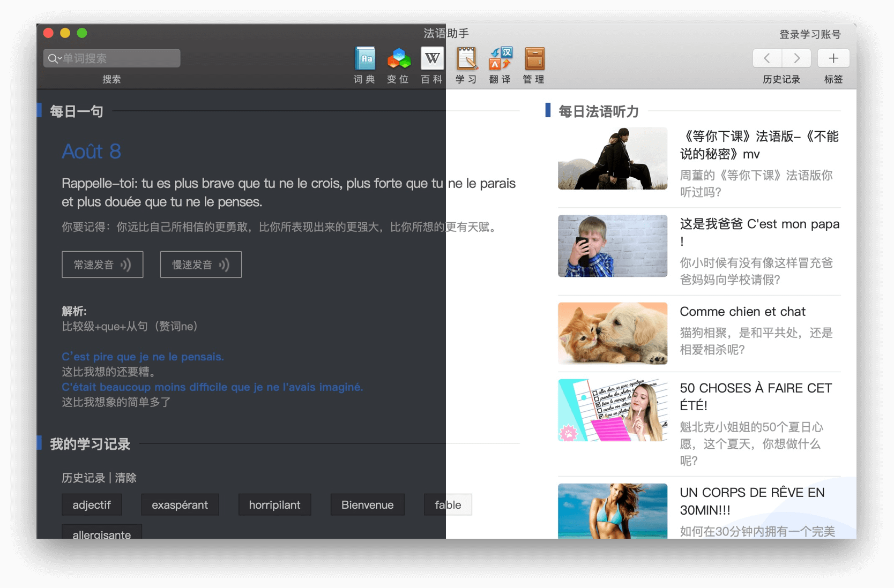Open the 'Comme chien et chat' thumbnail
Viewport: 894px width, 588px height.
(x=612, y=333)
